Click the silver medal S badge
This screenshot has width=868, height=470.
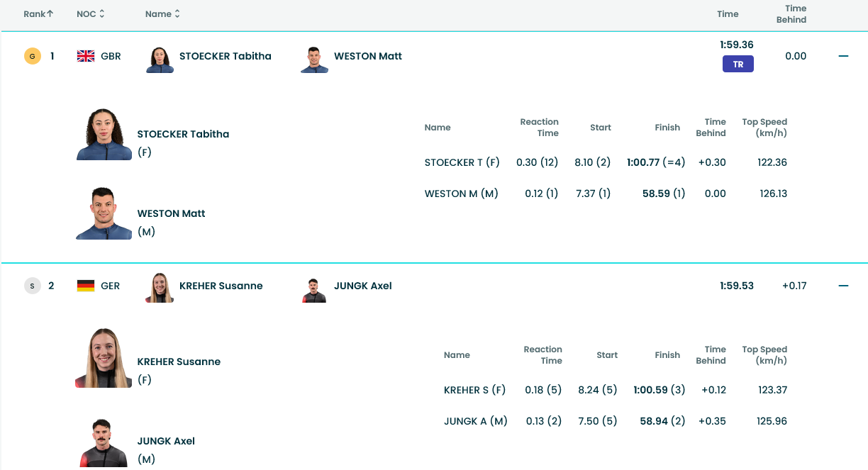pos(32,286)
